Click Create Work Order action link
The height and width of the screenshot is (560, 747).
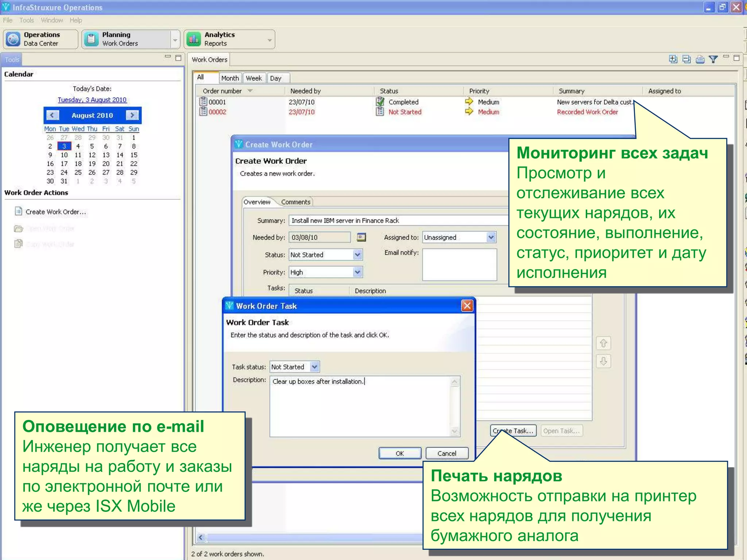click(56, 212)
